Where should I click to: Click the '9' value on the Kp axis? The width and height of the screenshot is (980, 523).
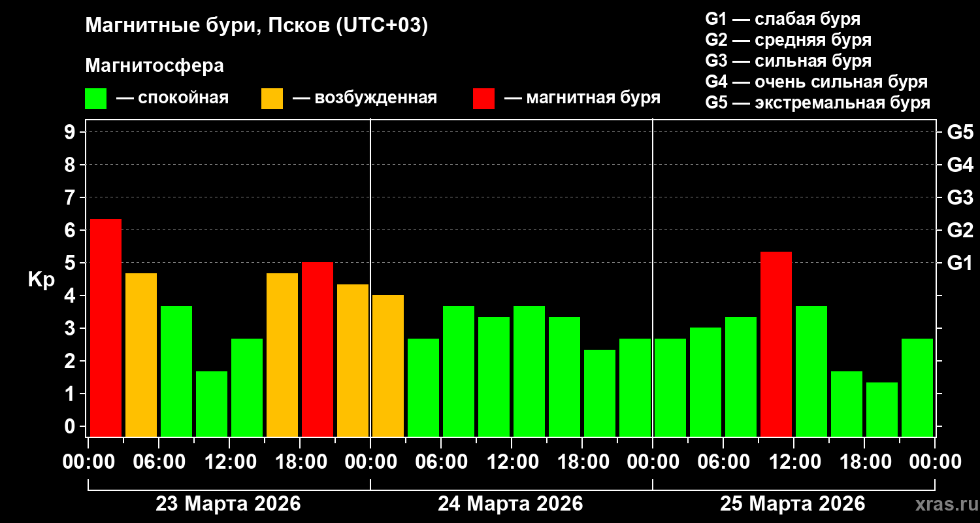click(71, 132)
